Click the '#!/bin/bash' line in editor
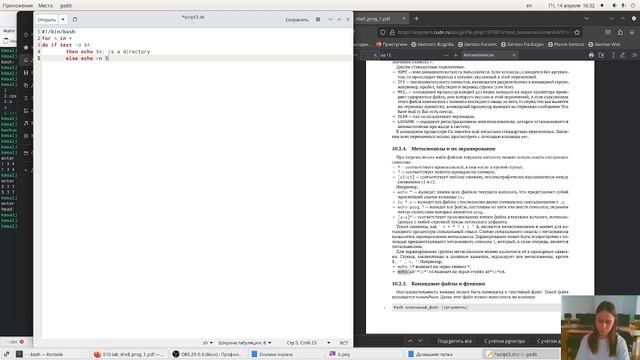The height and width of the screenshot is (360, 640). click(58, 31)
